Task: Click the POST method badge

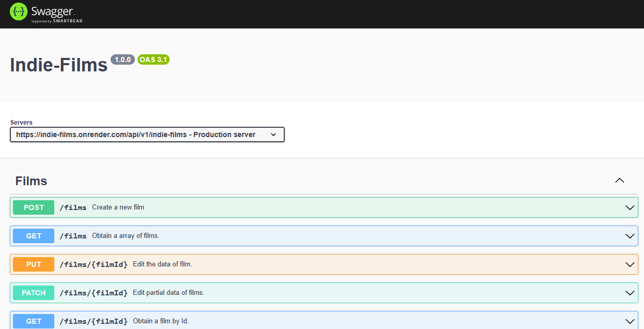Action: click(34, 207)
